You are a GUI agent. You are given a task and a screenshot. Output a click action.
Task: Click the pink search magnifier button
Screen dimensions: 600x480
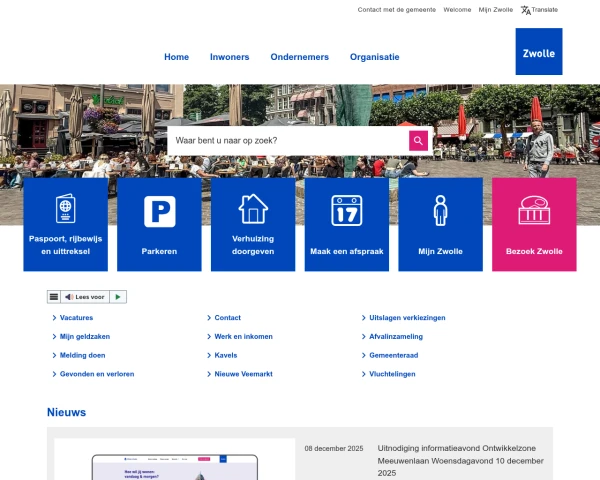(x=418, y=140)
